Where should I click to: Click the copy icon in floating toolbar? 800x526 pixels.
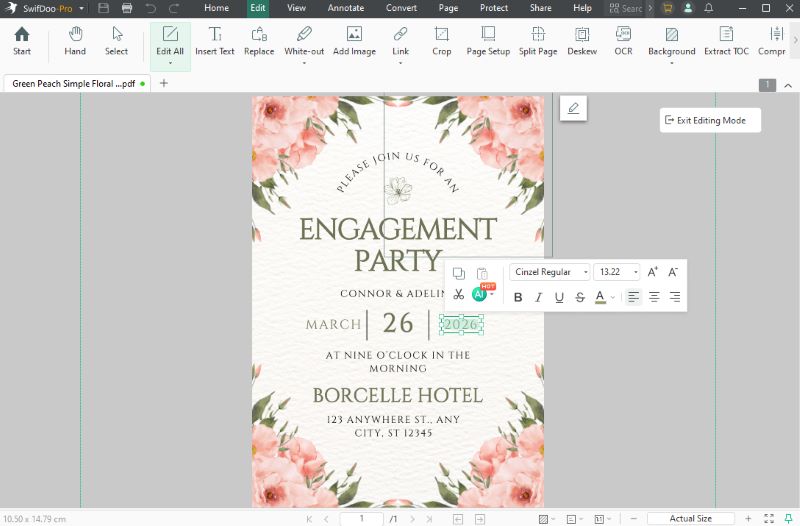(x=458, y=273)
